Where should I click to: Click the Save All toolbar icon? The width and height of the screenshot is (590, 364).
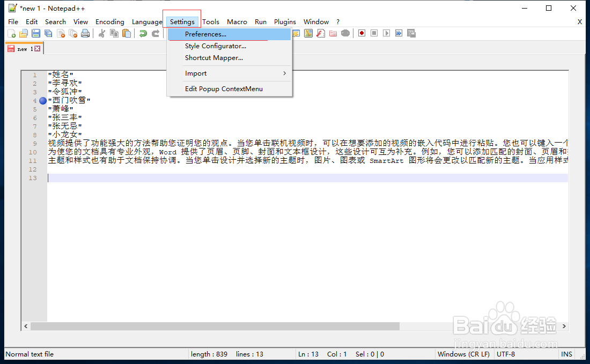point(48,33)
